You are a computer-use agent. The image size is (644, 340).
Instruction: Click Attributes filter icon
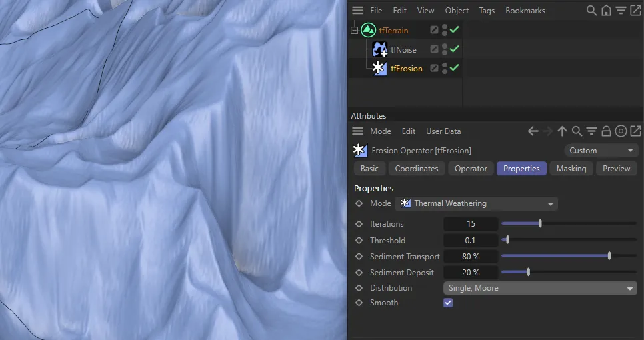(591, 131)
